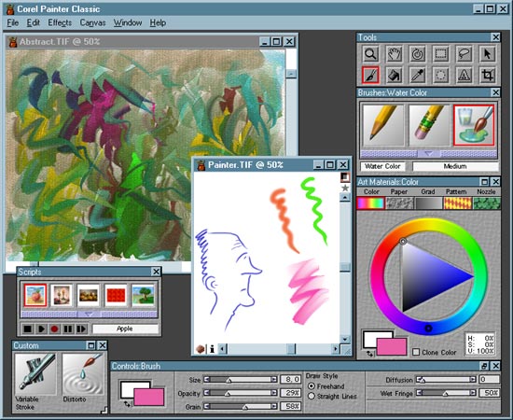Stop script playback

coord(27,329)
